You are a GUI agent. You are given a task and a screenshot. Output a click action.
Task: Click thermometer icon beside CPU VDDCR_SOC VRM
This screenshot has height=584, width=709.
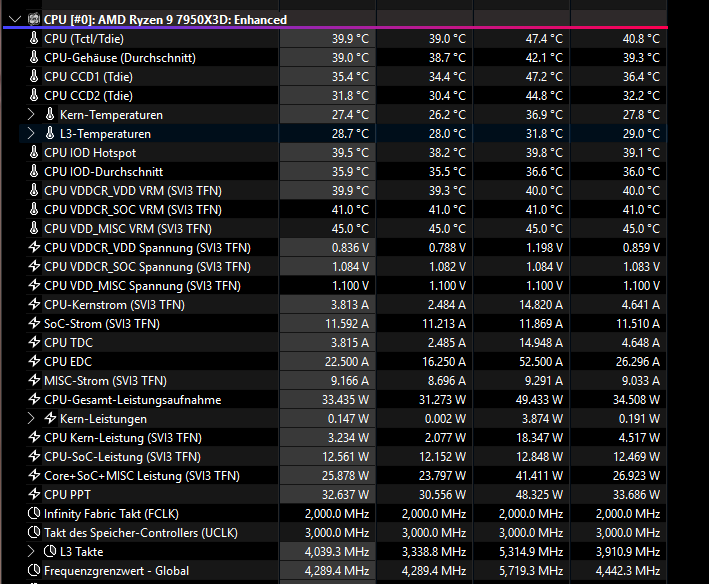tap(34, 209)
